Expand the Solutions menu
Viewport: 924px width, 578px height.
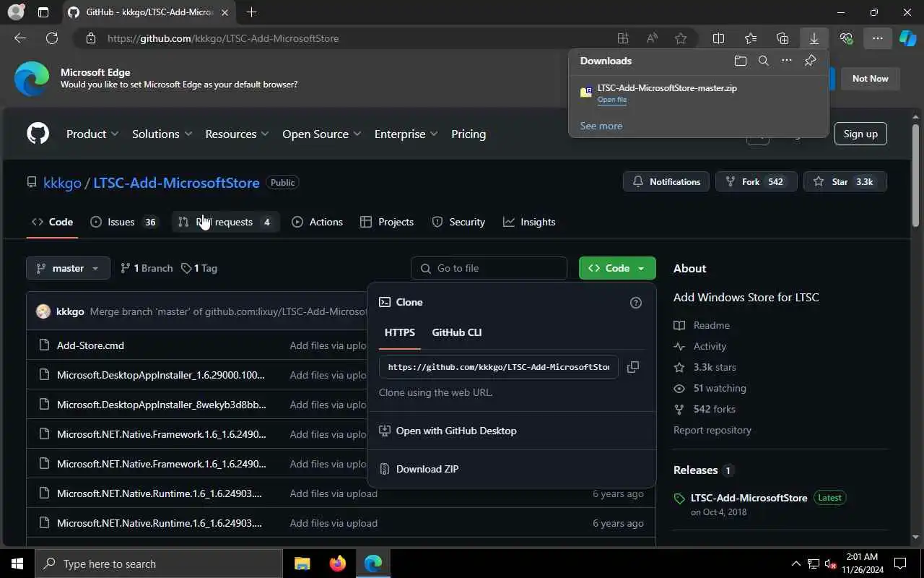coord(162,134)
